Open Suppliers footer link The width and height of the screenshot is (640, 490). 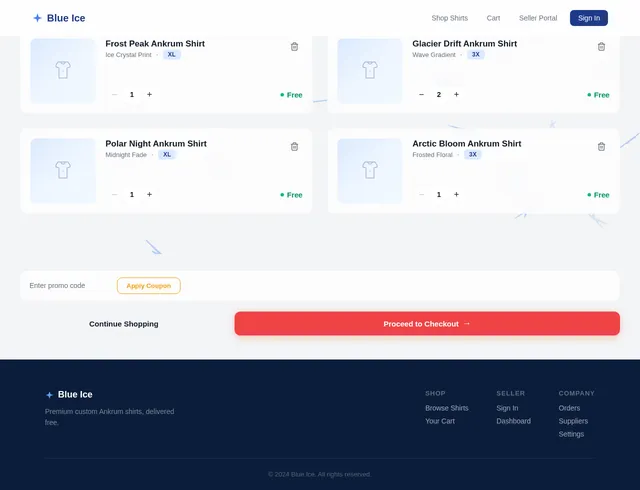[x=573, y=421]
